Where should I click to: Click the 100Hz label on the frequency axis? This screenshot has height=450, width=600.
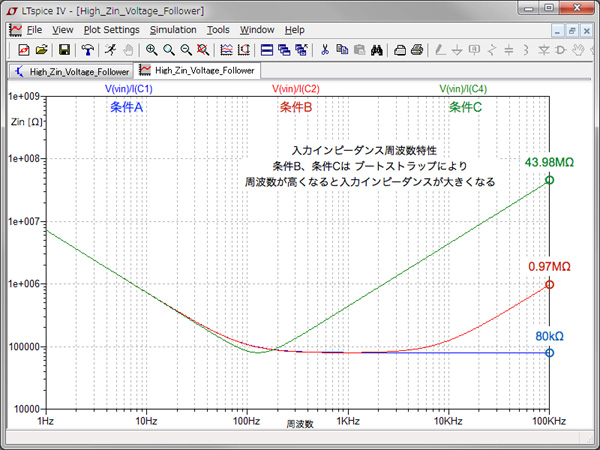click(246, 422)
